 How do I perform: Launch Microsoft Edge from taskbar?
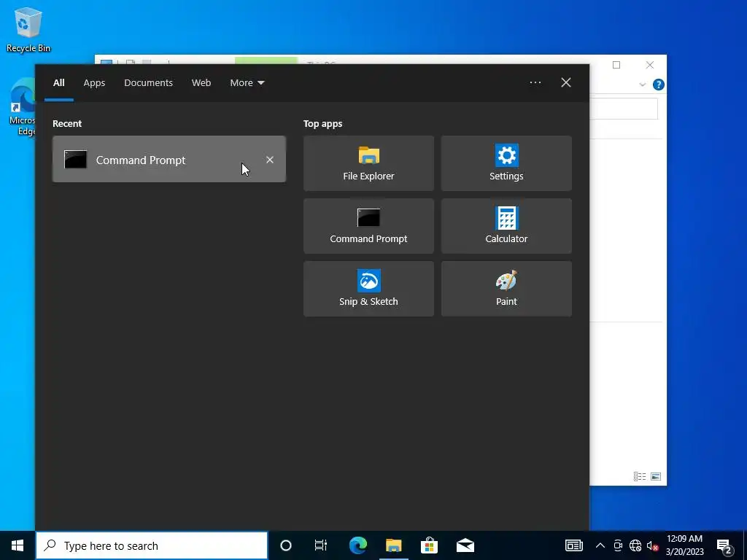357,545
